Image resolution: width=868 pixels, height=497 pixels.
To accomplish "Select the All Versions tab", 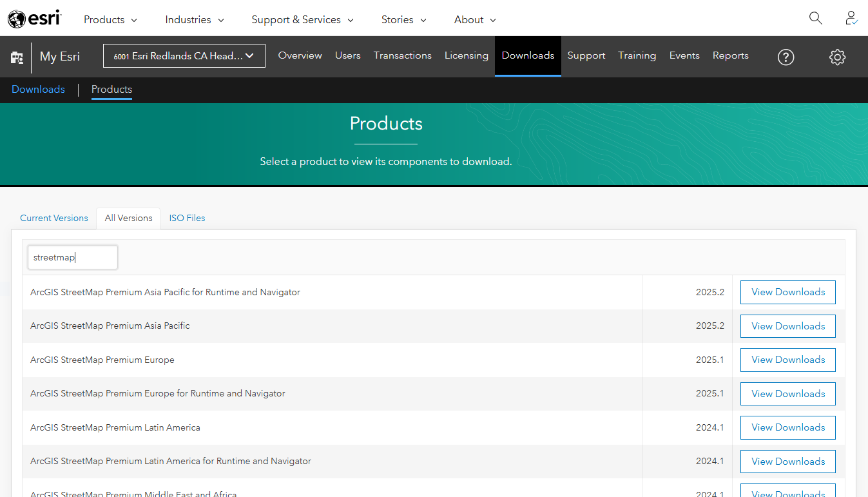I will click(129, 218).
